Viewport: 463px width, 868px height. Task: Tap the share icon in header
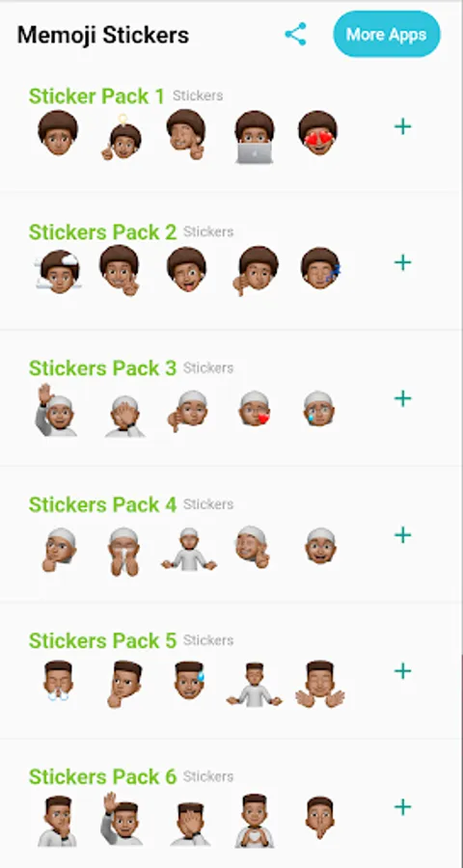pyautogui.click(x=296, y=35)
